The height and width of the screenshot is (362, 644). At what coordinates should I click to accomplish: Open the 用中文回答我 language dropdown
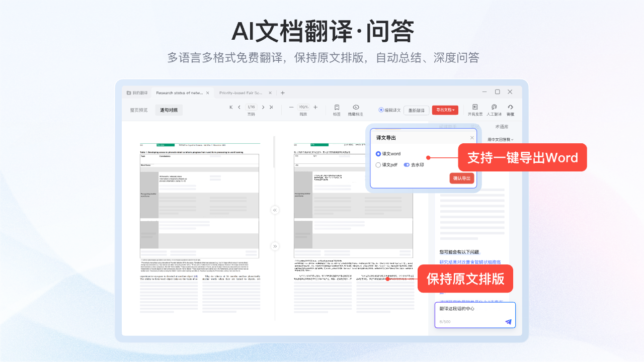[501, 139]
